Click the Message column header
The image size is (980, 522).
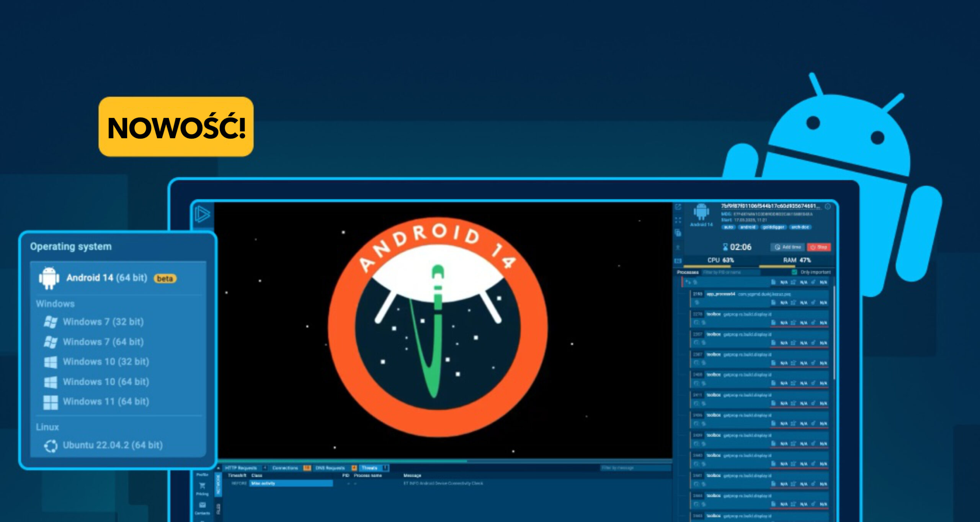(x=412, y=476)
